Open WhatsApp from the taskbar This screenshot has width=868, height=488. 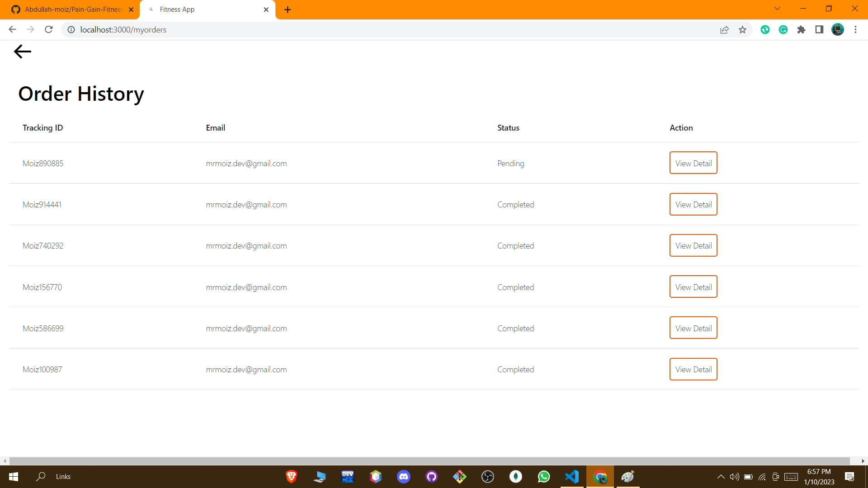click(x=544, y=477)
